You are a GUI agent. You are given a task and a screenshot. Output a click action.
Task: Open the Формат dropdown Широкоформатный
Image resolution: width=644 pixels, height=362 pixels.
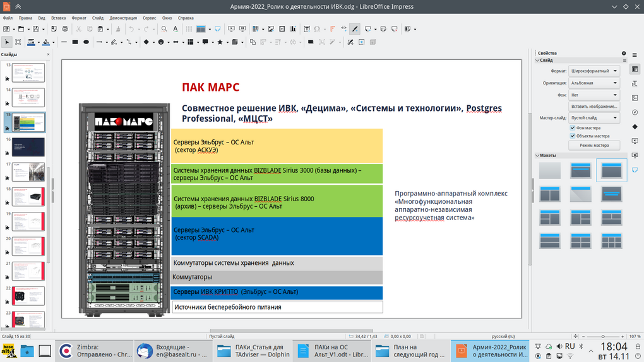pyautogui.click(x=594, y=71)
